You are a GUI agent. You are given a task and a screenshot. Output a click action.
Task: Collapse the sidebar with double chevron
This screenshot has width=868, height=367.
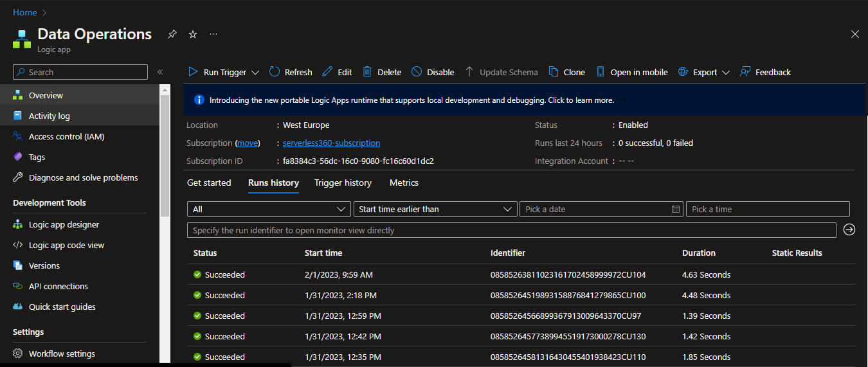click(x=160, y=72)
